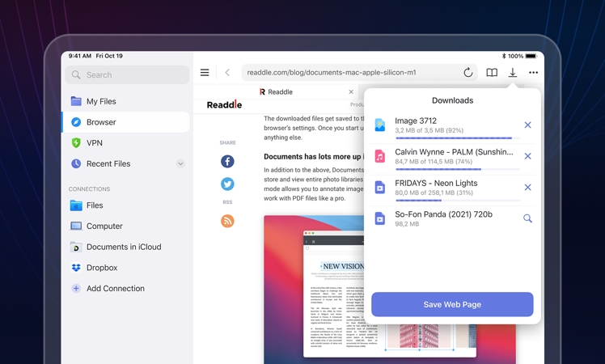Toggle the Downloads popover via download icon

point(513,73)
